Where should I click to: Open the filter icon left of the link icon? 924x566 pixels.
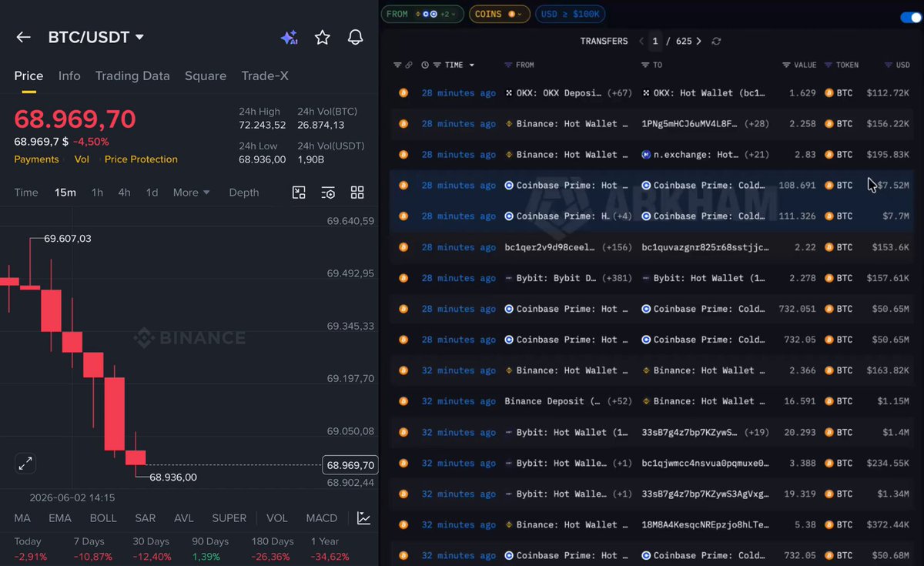click(x=397, y=65)
